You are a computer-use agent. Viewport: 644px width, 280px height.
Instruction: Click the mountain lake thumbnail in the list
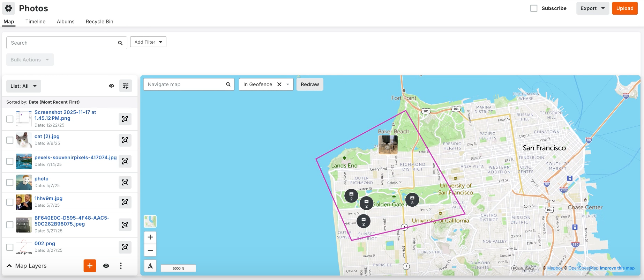[24, 161]
